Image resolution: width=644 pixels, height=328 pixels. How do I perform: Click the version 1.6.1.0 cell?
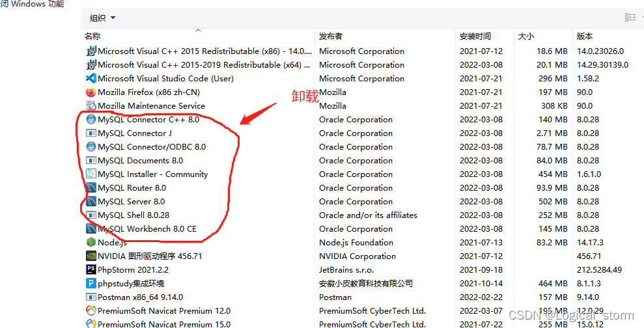(x=589, y=174)
